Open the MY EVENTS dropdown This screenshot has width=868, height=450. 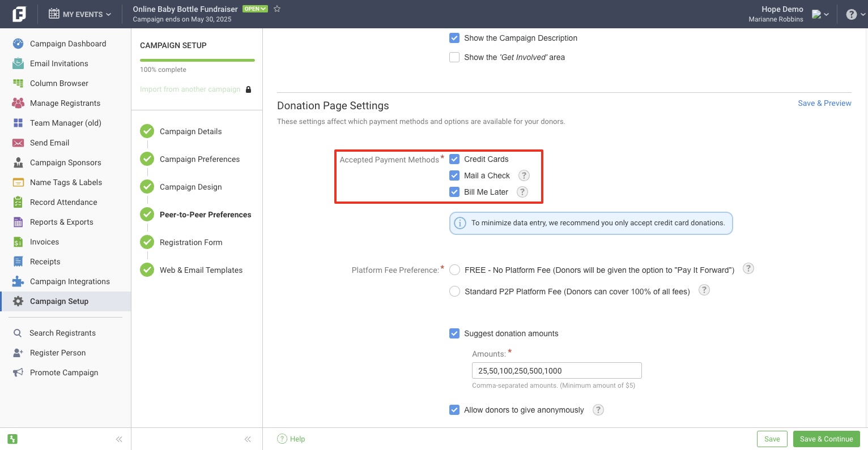click(x=80, y=14)
